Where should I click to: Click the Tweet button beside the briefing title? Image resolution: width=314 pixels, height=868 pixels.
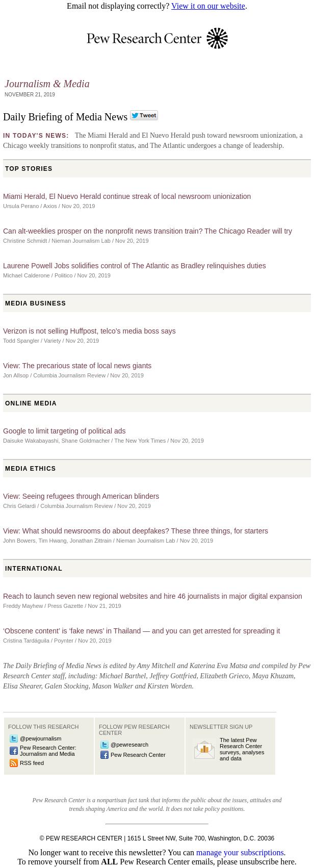pos(144,115)
